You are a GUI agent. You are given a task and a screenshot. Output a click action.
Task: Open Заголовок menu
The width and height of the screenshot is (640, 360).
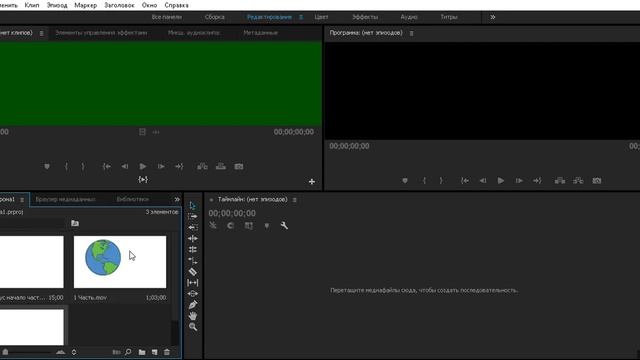coord(119,5)
